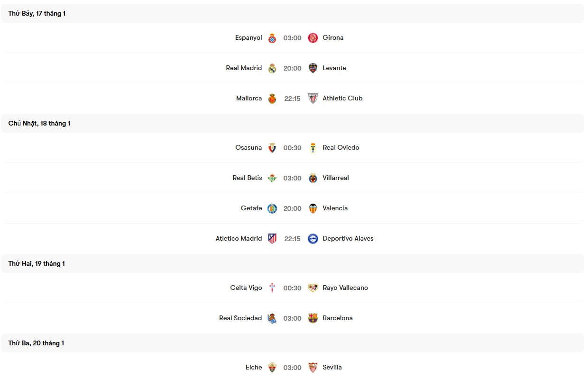Click the Mallorca team name

[248, 99]
